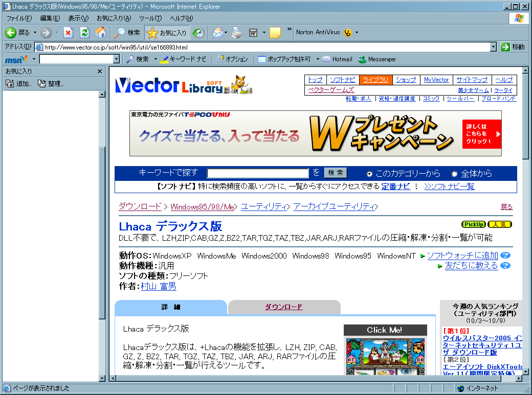532x395 pixels.
Task: Click the Edit with Word icon
Action: [x=253, y=33]
